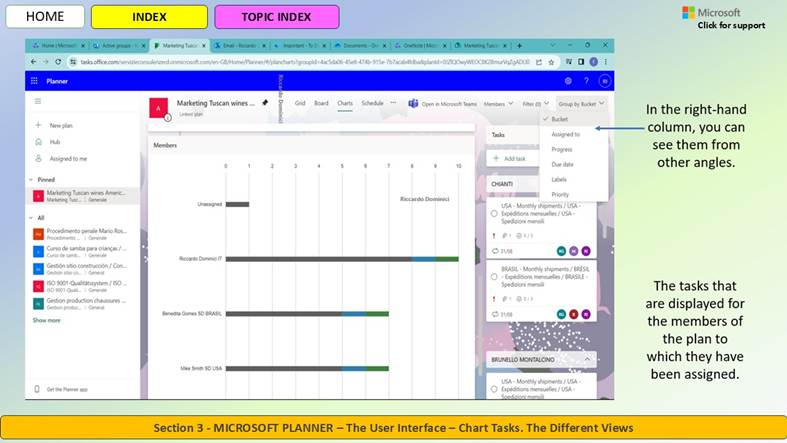Viewport: 787px width, 443px height.
Task: Click Mike Smith SD USA chart bar
Action: [307, 368]
